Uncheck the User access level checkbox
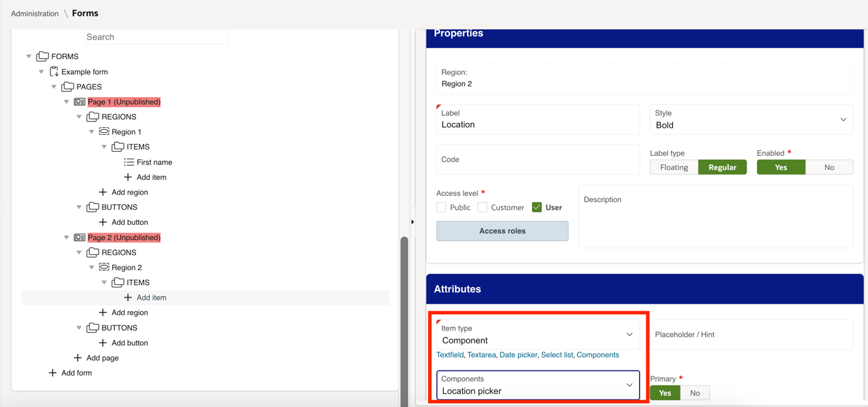 [x=537, y=207]
